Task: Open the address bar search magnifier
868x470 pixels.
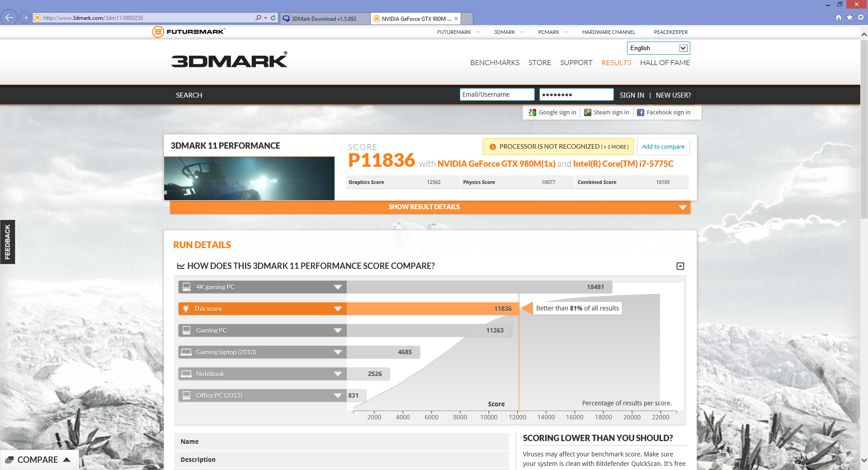Action: tap(258, 18)
